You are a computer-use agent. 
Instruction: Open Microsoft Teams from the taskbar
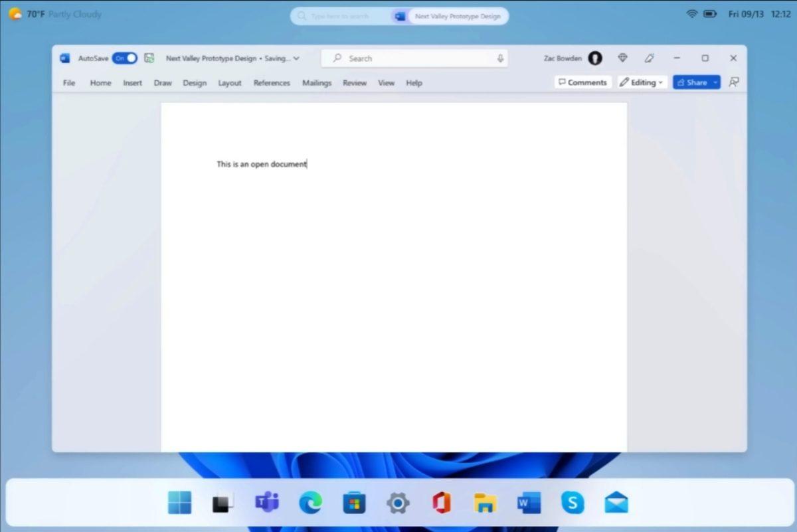tap(266, 503)
